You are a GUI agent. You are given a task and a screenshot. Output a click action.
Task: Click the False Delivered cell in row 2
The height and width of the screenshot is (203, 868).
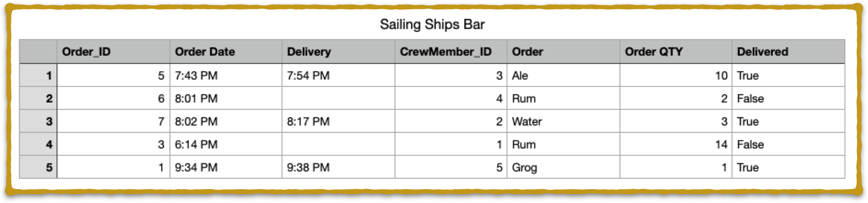[x=789, y=98]
